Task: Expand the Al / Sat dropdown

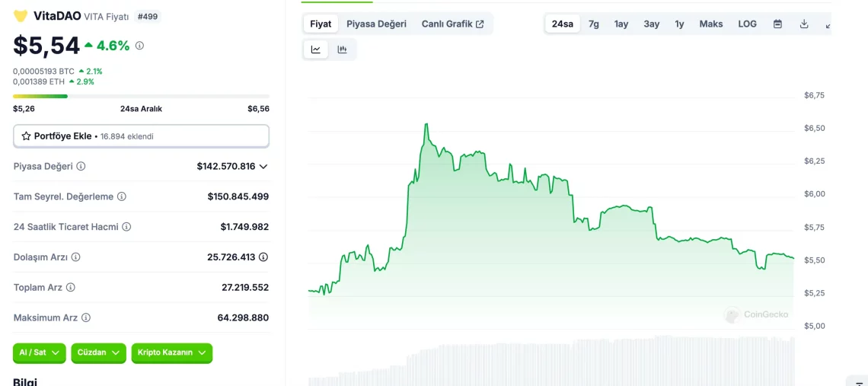Action: [x=39, y=353]
